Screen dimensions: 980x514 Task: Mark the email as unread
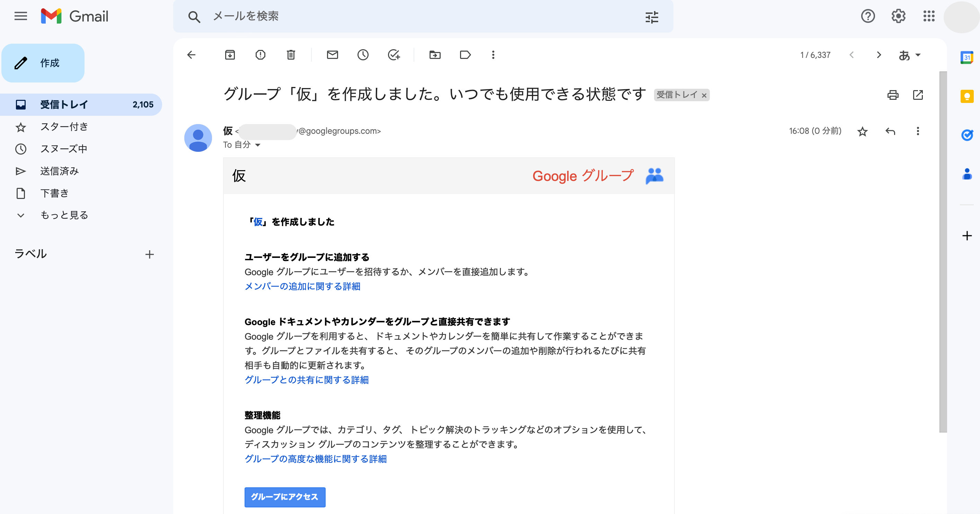(332, 55)
